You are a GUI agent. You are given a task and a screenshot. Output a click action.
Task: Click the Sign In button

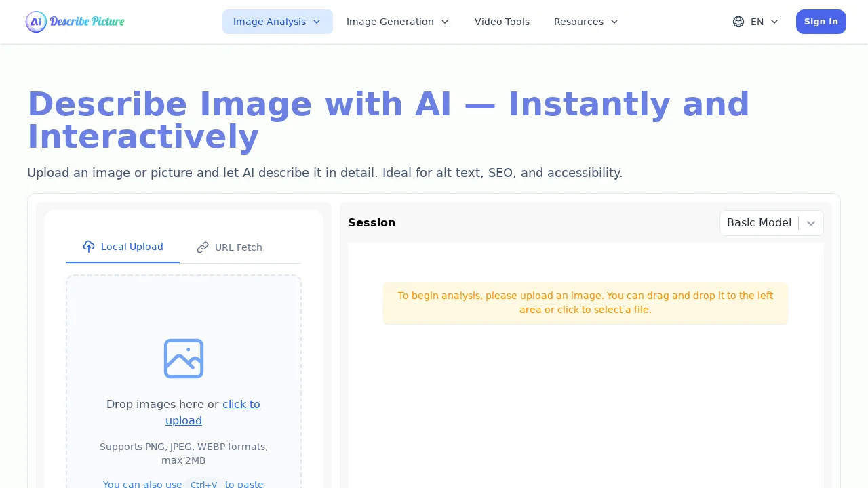click(x=821, y=21)
